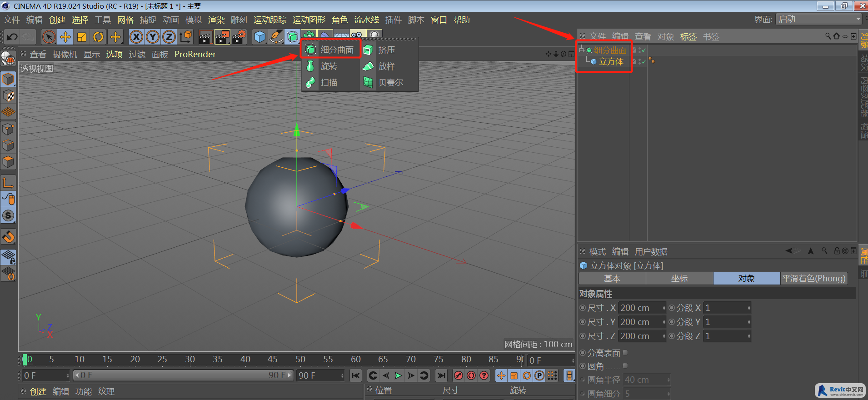Select the spline pen tool icon
This screenshot has width=868, height=400.
pyautogui.click(x=276, y=37)
